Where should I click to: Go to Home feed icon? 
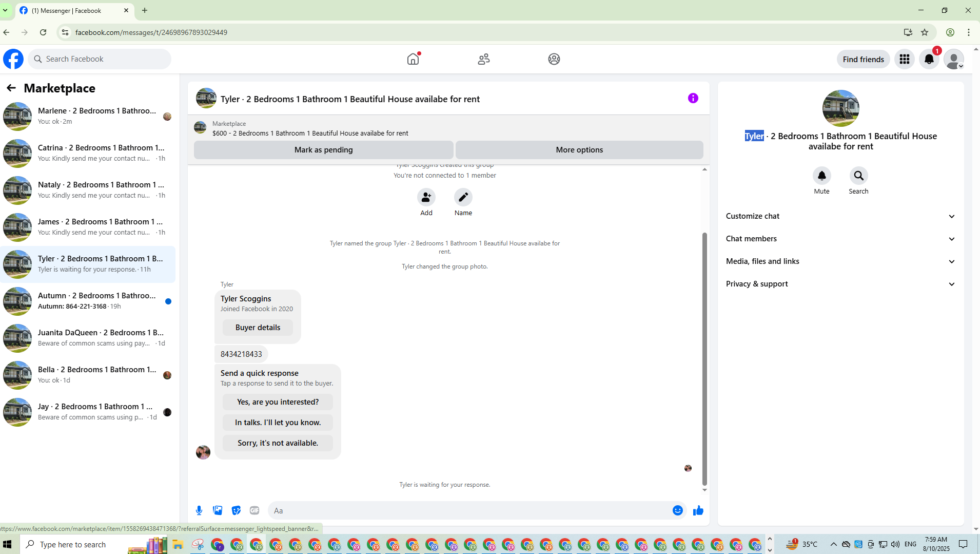pos(413,59)
